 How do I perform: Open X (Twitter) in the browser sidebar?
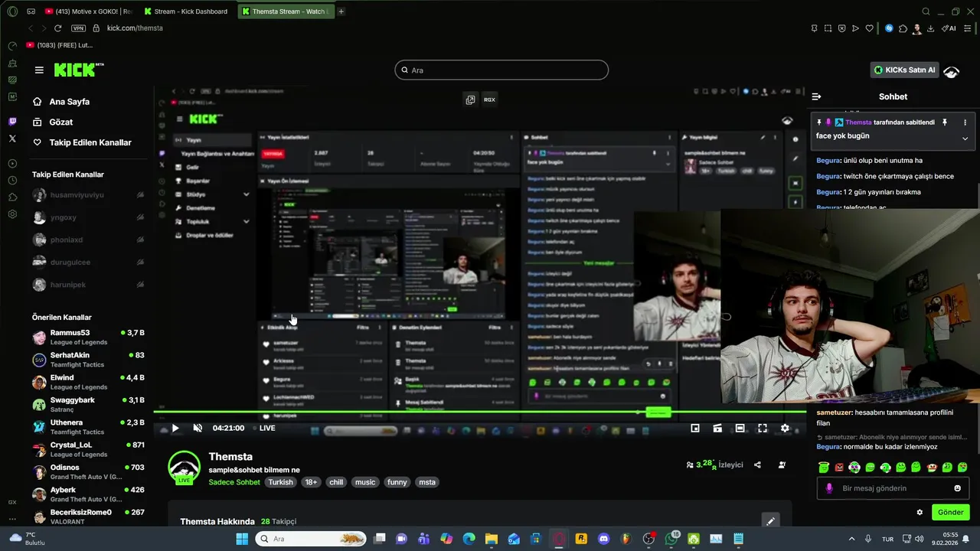pos(12,139)
